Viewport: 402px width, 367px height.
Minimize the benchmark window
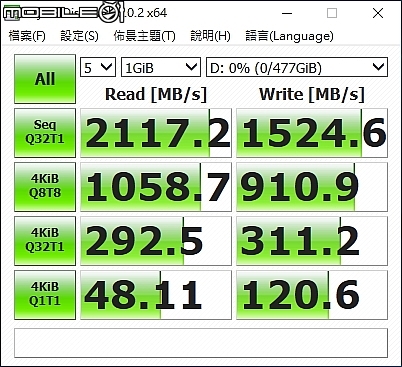[x=287, y=13]
